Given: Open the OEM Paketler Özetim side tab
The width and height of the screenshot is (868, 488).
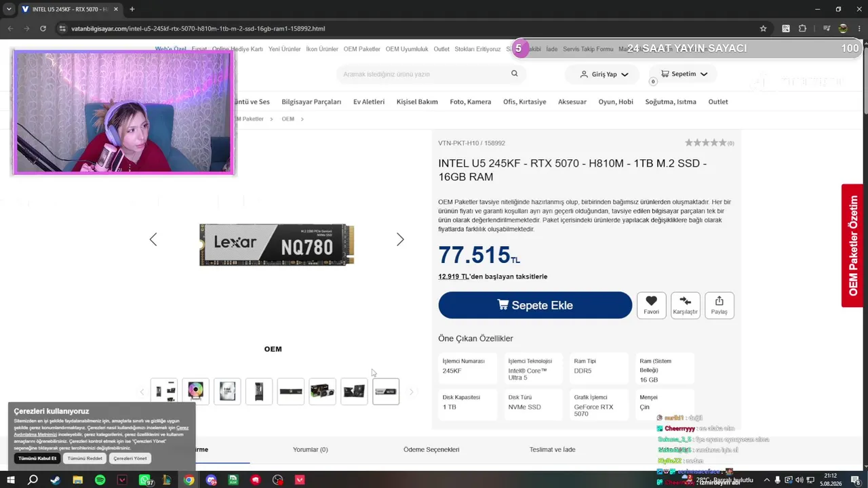Looking at the screenshot, I should pos(852,245).
